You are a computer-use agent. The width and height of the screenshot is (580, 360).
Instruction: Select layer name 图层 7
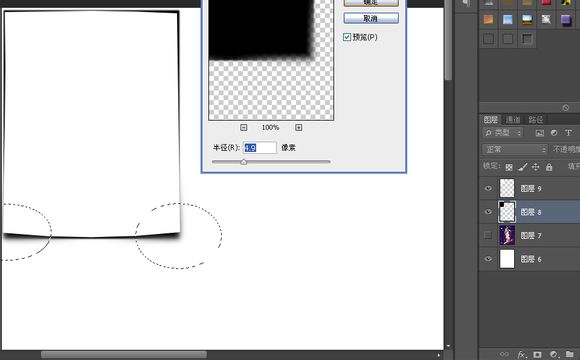(x=531, y=236)
